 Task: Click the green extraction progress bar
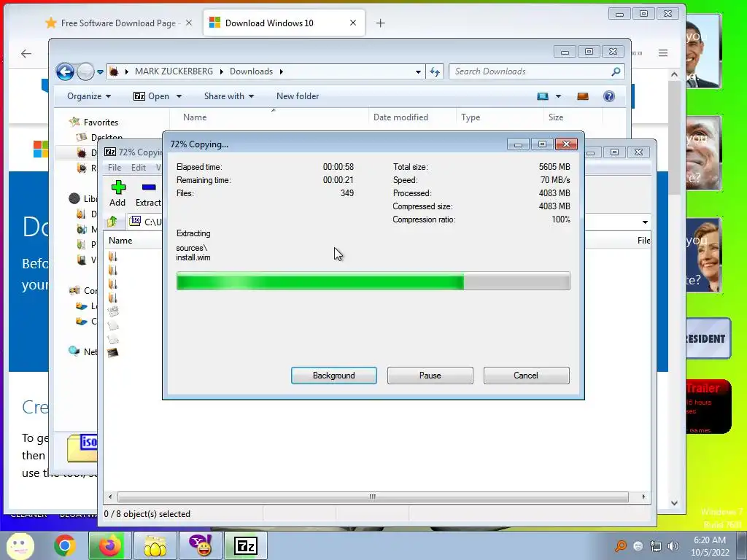click(x=373, y=281)
